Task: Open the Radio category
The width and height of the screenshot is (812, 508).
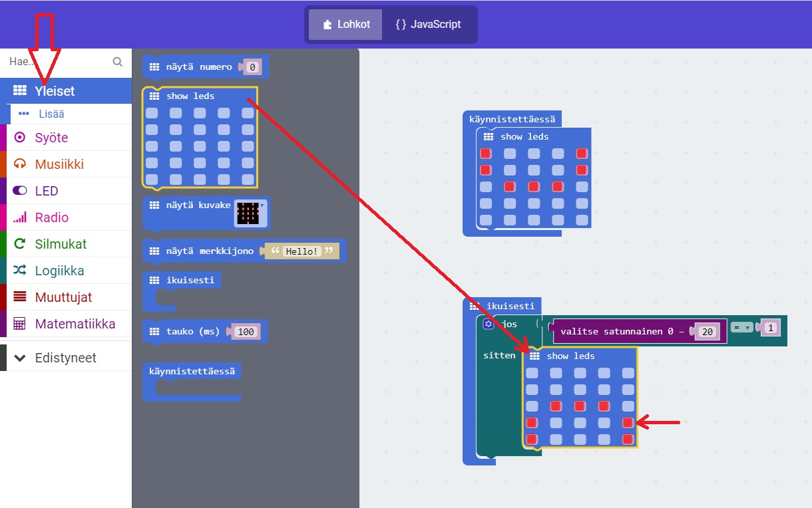Action: coord(51,217)
